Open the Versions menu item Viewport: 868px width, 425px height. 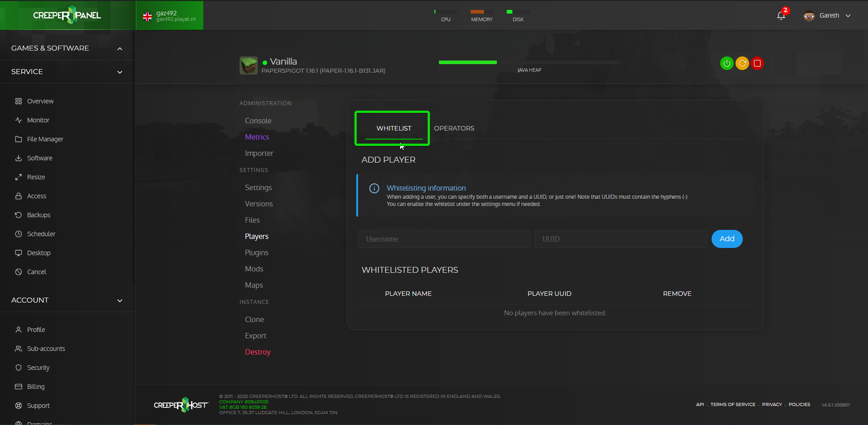coord(259,204)
